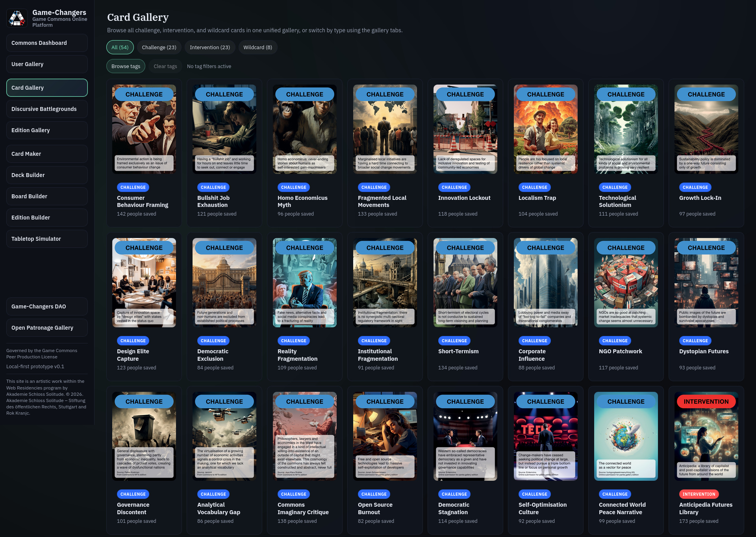Viewport: 756px width, 537px height.
Task: Open the Commons Dashboard page
Action: click(x=47, y=43)
